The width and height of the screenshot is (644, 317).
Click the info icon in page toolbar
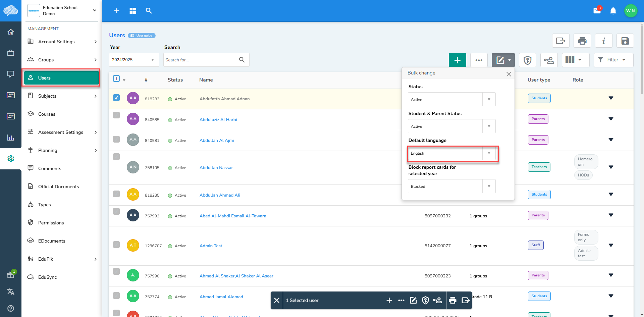click(604, 41)
